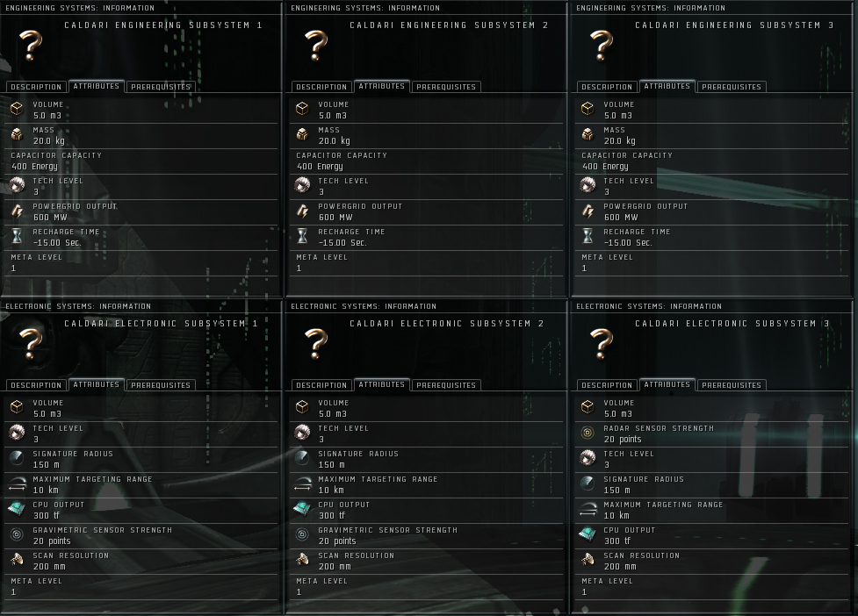This screenshot has width=858, height=616.
Task: Select Gravimetric Sensor Strength row in Electronic Subsystem 1
Action: 141,535
